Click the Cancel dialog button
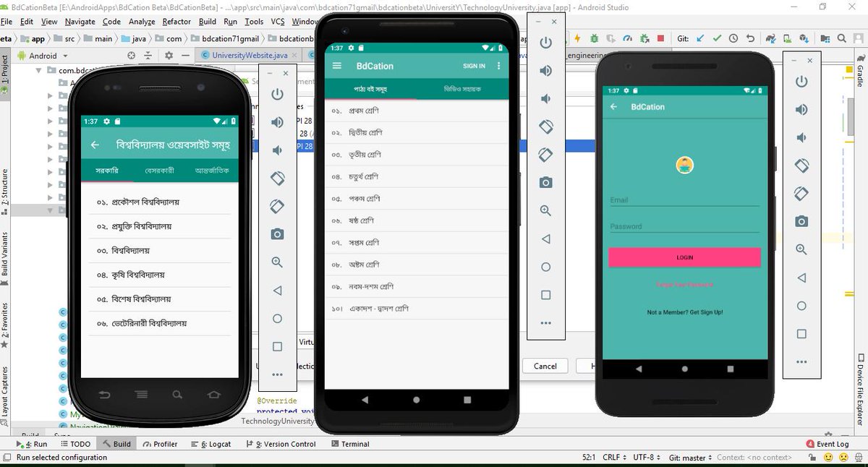This screenshot has width=868, height=467. tap(545, 366)
